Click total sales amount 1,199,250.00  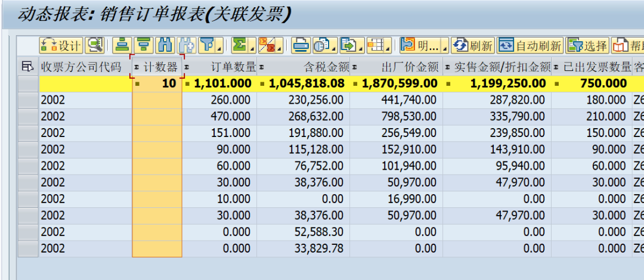point(497,84)
